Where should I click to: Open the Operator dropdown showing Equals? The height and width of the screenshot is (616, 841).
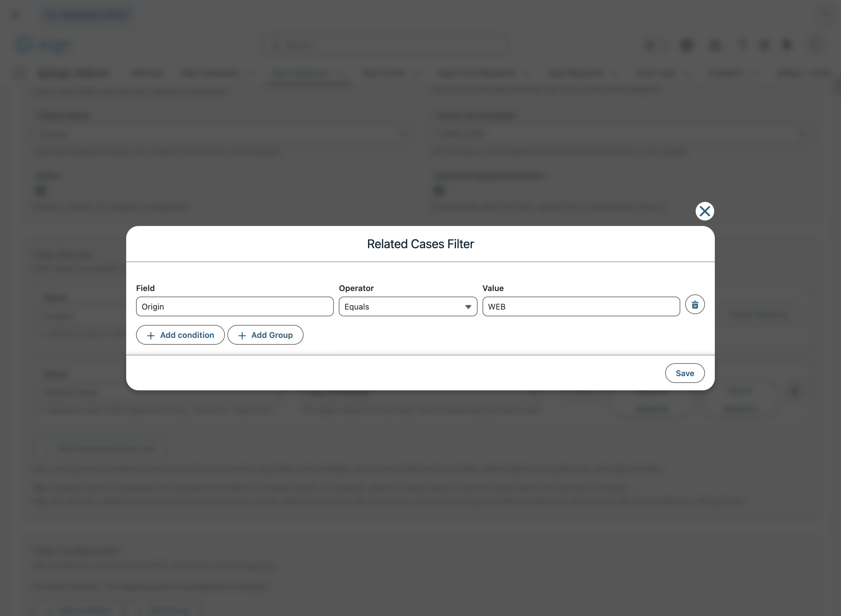coord(408,307)
